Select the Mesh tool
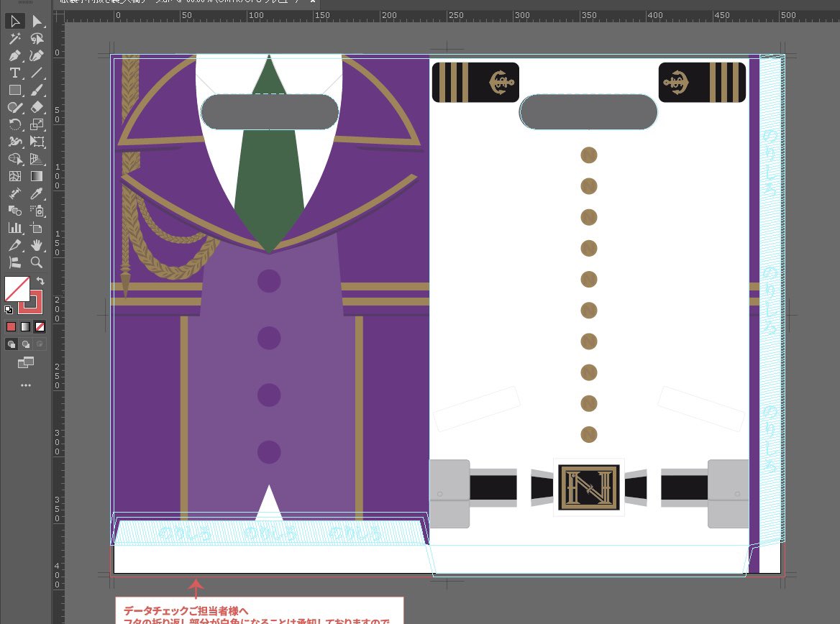The height and width of the screenshot is (624, 840). tap(15, 176)
